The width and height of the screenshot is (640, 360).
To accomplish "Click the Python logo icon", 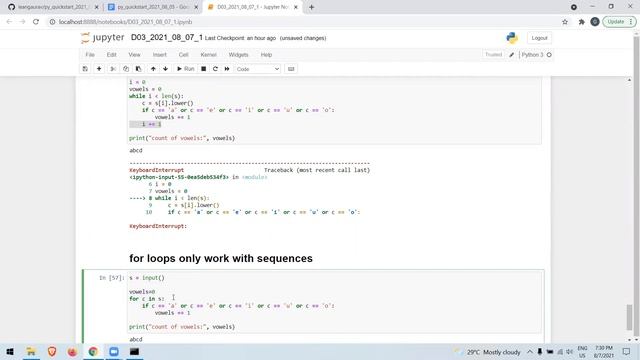I will coord(512,38).
